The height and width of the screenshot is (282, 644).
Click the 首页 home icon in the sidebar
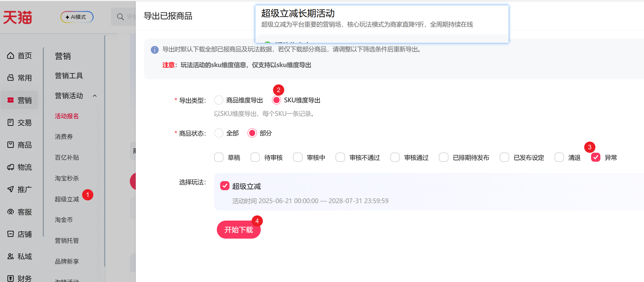11,55
